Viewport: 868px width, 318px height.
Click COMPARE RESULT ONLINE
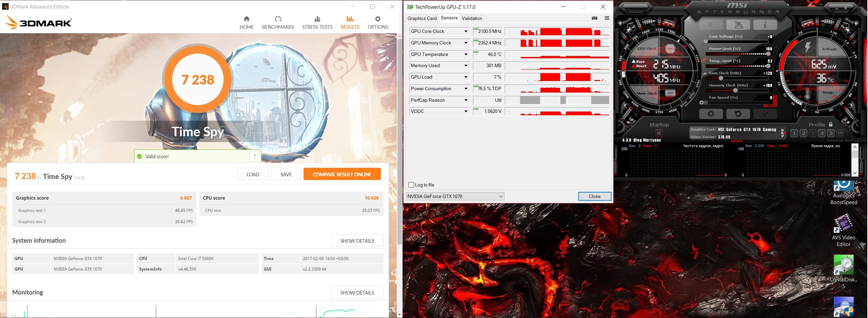(x=342, y=174)
